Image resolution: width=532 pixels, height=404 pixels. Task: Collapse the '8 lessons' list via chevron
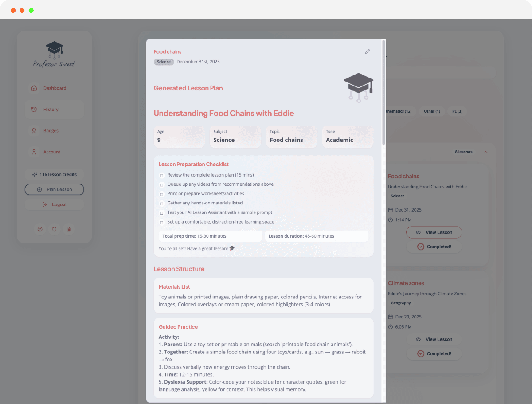coord(486,151)
